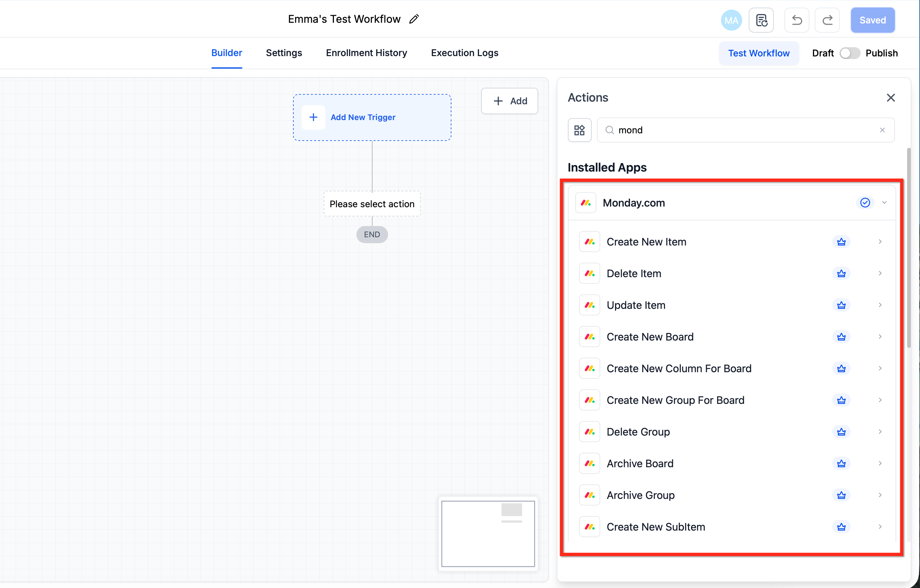Open the apps grid filter icon
This screenshot has height=588, width=920.
(x=579, y=130)
